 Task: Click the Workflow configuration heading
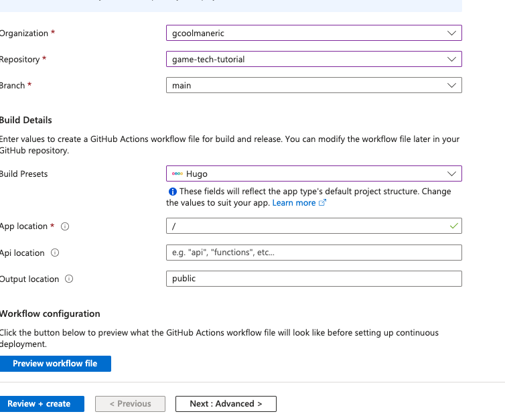pyautogui.click(x=50, y=313)
